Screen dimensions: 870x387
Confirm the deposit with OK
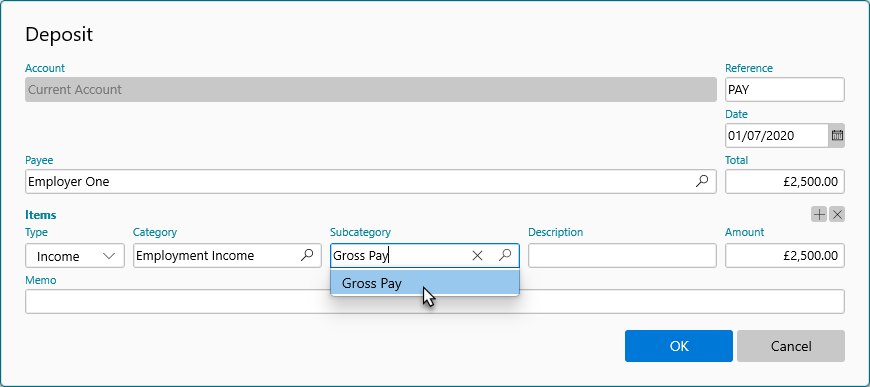pos(679,346)
